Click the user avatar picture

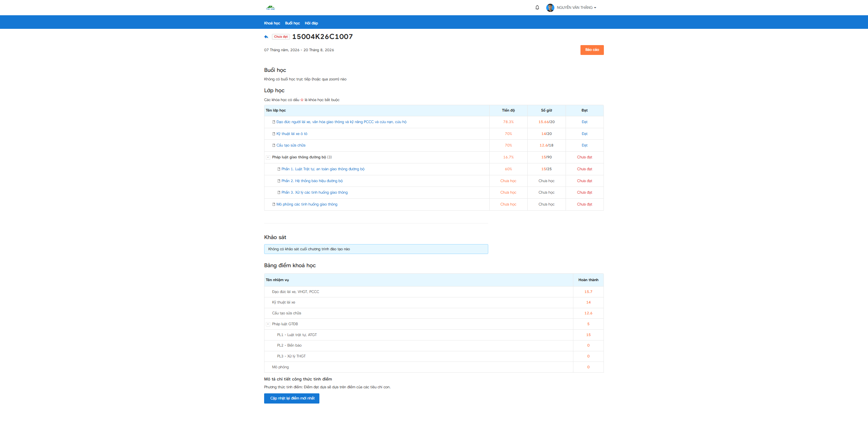pos(550,7)
